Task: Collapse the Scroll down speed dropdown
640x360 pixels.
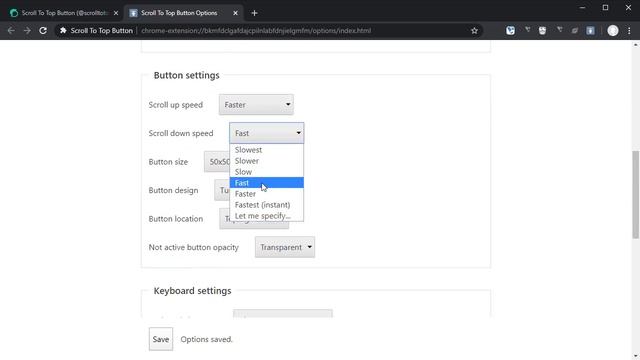Action: point(267,133)
